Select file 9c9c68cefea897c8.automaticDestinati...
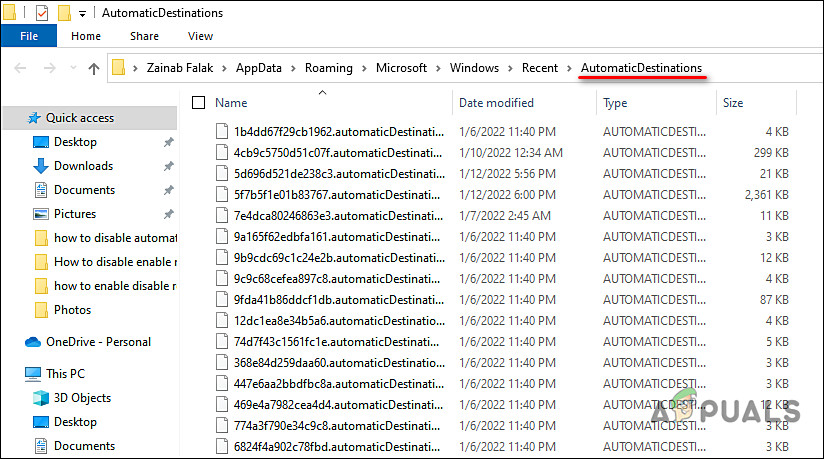The image size is (824, 459). point(337,279)
